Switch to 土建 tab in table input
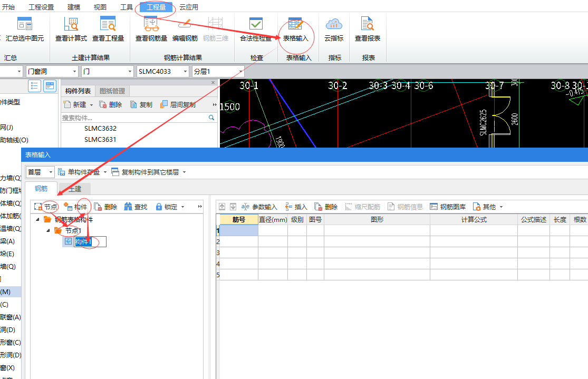 coord(75,189)
